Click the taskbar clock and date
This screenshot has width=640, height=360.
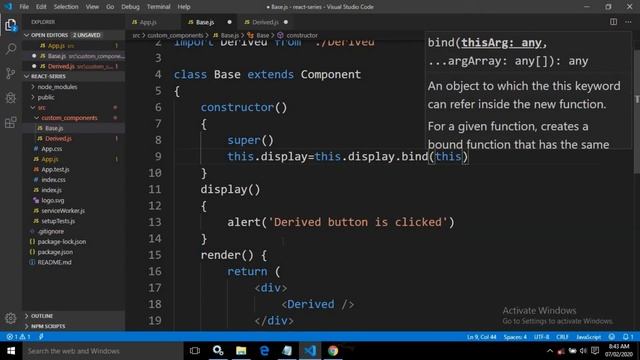click(619, 351)
